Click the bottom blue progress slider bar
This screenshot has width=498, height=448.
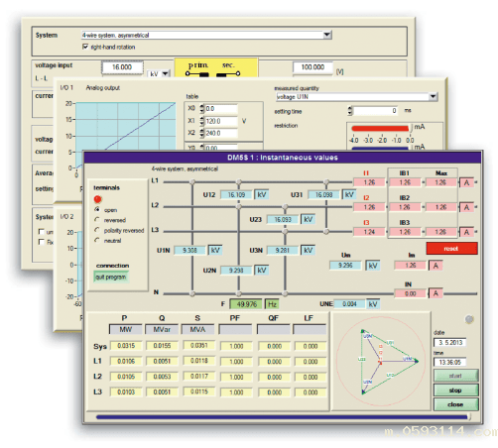[282, 417]
